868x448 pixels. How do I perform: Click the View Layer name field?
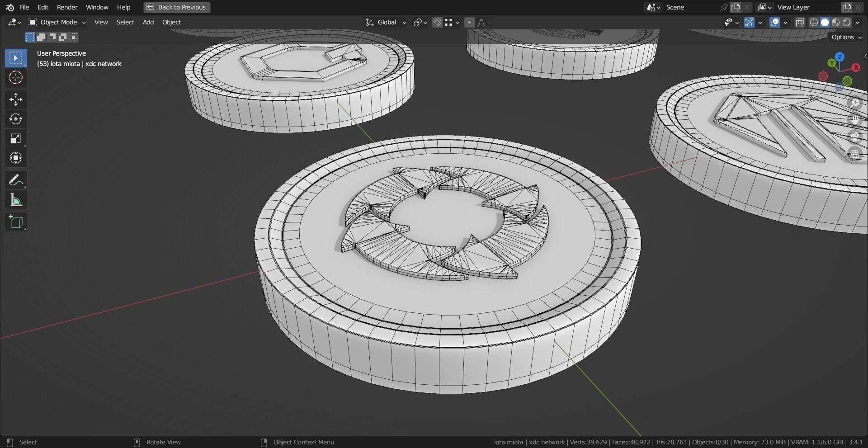807,7
